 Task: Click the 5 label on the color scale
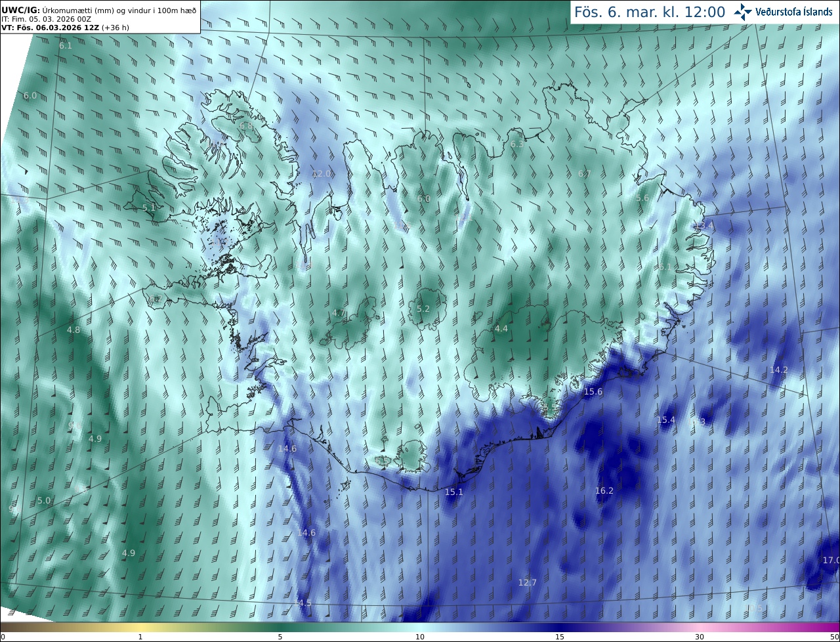click(280, 637)
